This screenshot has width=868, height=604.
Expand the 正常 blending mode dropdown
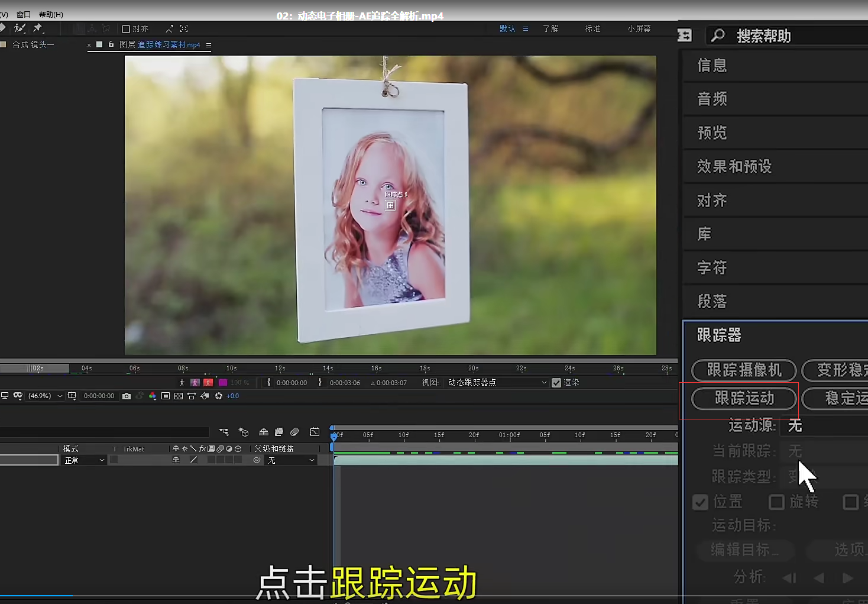[x=84, y=460]
